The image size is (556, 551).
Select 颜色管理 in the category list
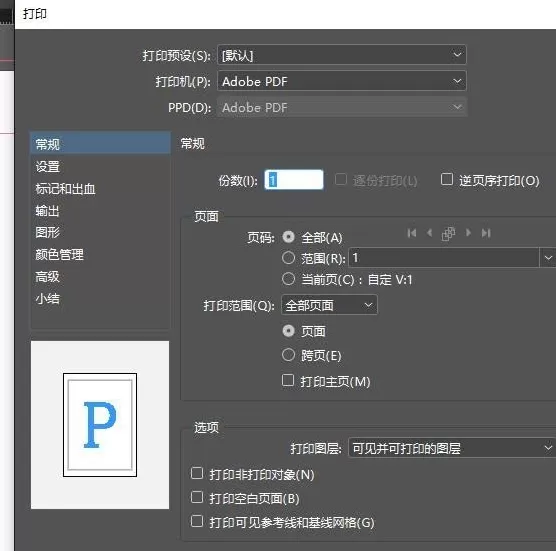pos(101,254)
